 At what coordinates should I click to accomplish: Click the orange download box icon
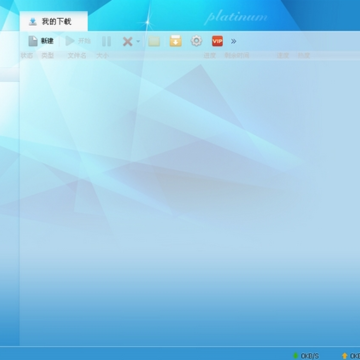(x=176, y=41)
